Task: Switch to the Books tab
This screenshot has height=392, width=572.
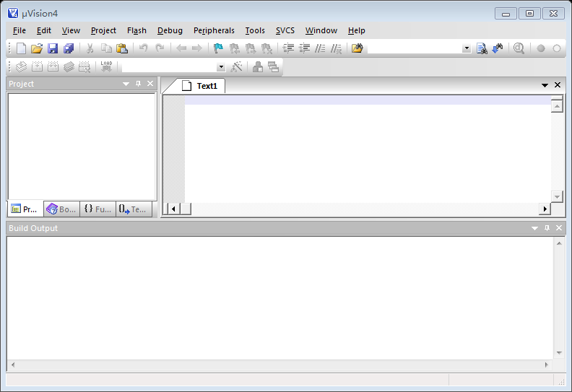Action: point(61,209)
